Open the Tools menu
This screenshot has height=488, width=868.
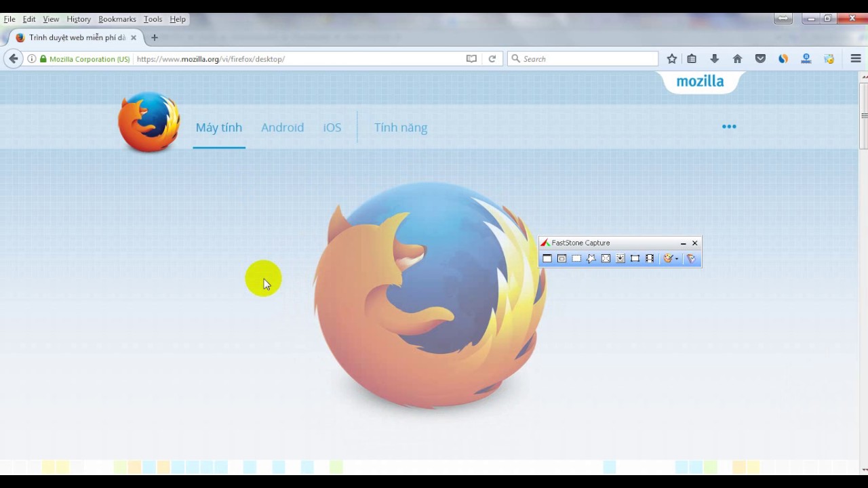pos(153,19)
